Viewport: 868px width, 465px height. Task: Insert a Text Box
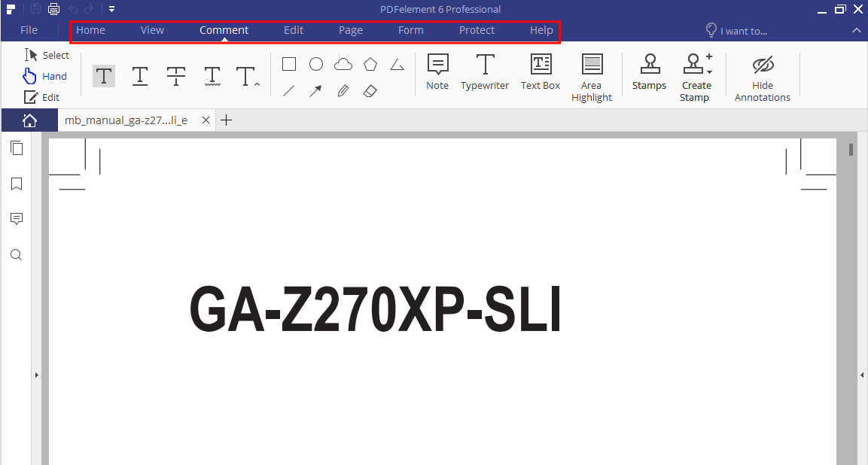point(541,72)
